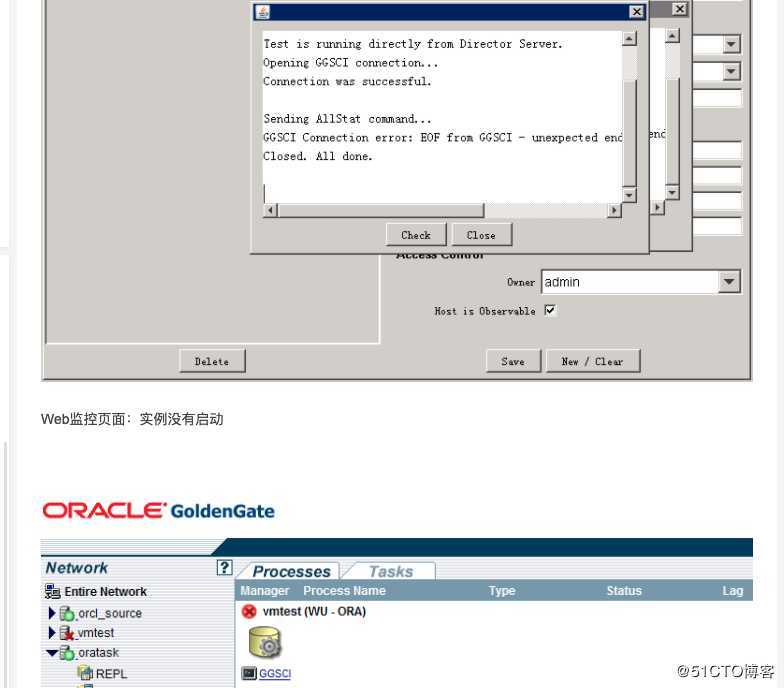The width and height of the screenshot is (784, 688).
Task: Click the 'Connection was successful.' log line
Action: 347,81
